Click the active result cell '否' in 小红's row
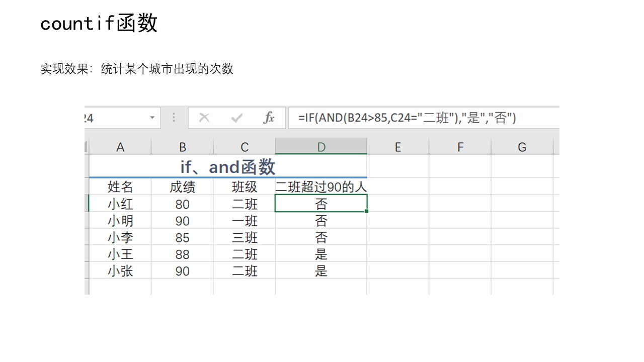Viewport: 644px width, 362px height. (x=321, y=204)
